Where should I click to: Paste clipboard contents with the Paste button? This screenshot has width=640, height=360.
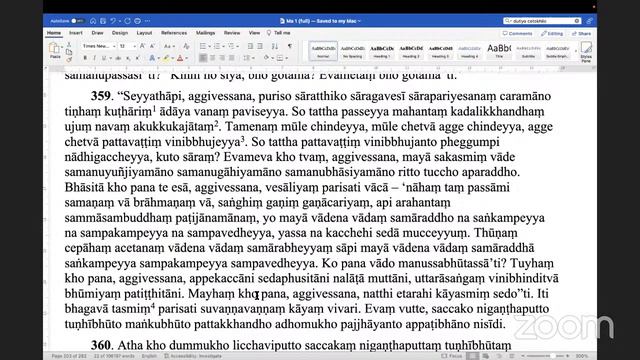tap(55, 51)
